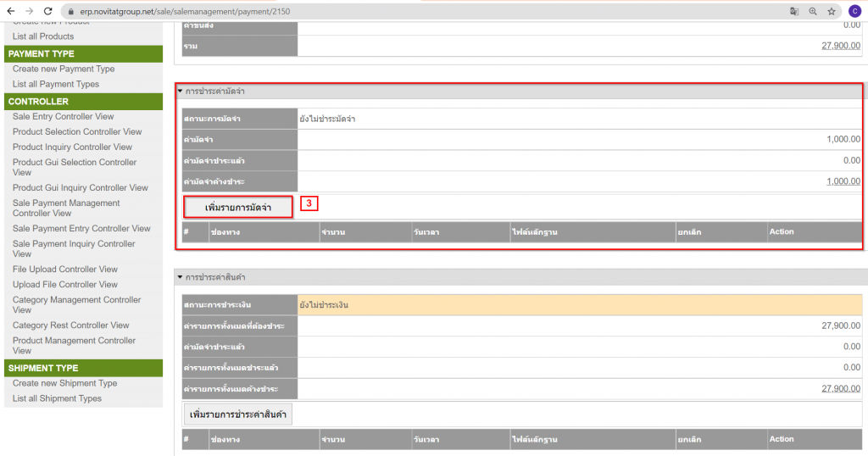Click the underlined 1,000.00 outstanding deposit amount
Screen dimensions: 868x456
pyautogui.click(x=843, y=181)
